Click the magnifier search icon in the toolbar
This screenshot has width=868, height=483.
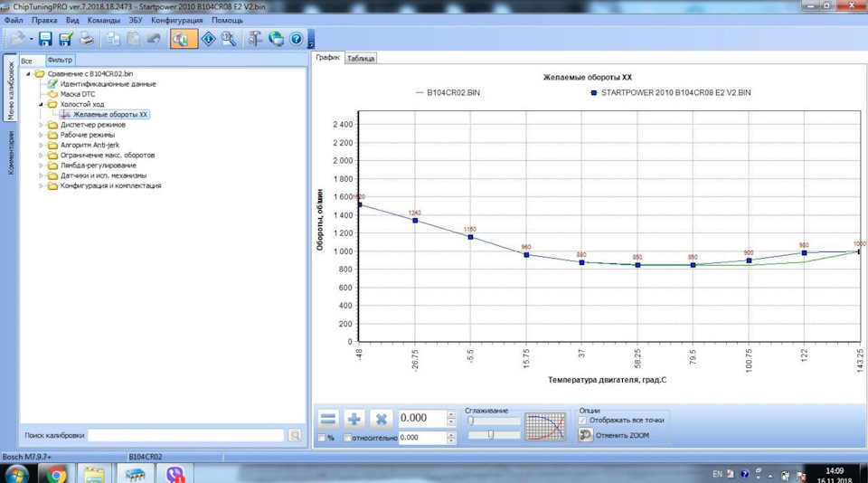229,39
